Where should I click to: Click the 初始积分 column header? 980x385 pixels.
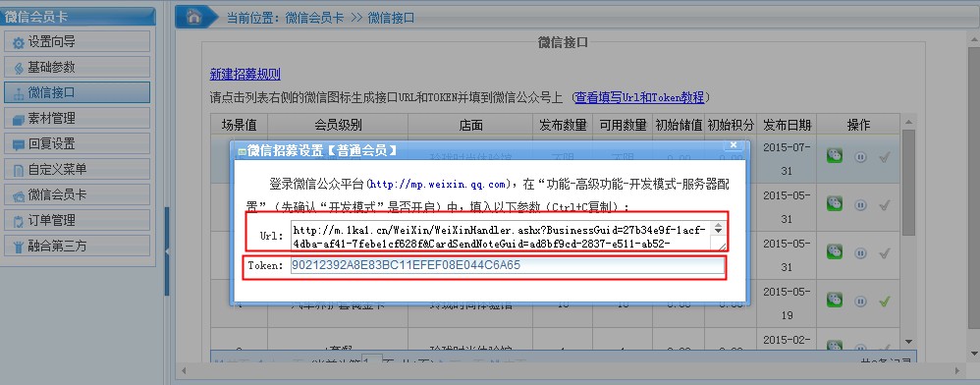click(x=731, y=125)
